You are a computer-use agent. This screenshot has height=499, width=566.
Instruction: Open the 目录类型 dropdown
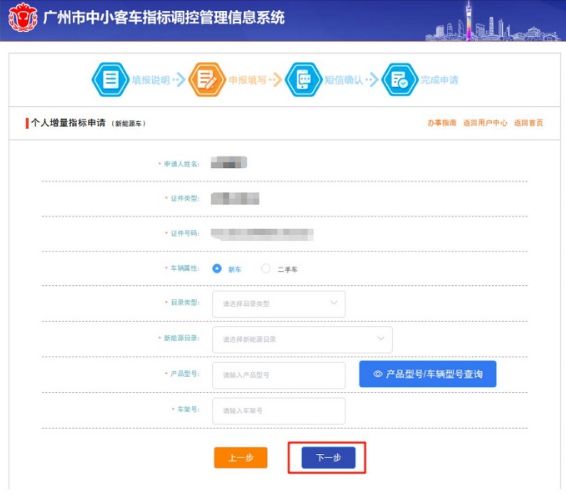279,304
